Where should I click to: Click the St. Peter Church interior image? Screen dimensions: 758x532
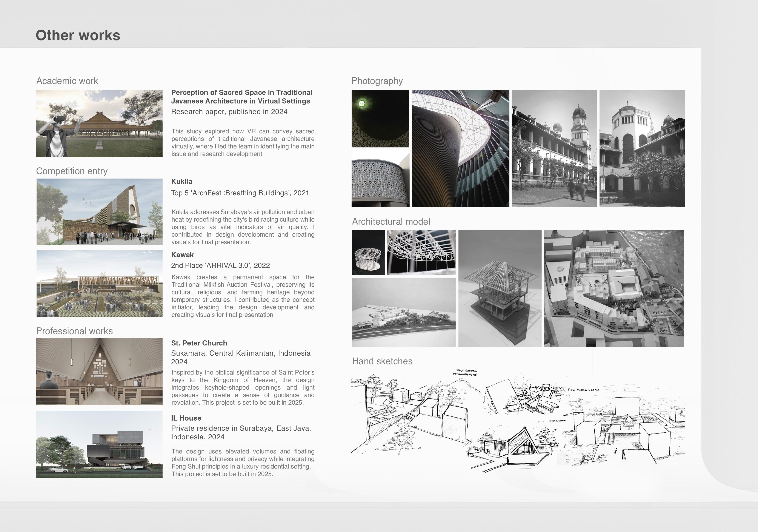point(99,371)
